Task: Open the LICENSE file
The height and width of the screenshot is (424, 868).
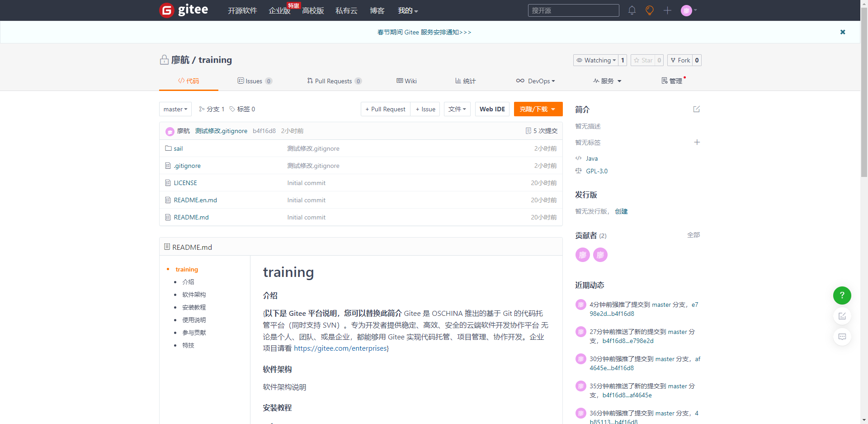Action: click(185, 183)
